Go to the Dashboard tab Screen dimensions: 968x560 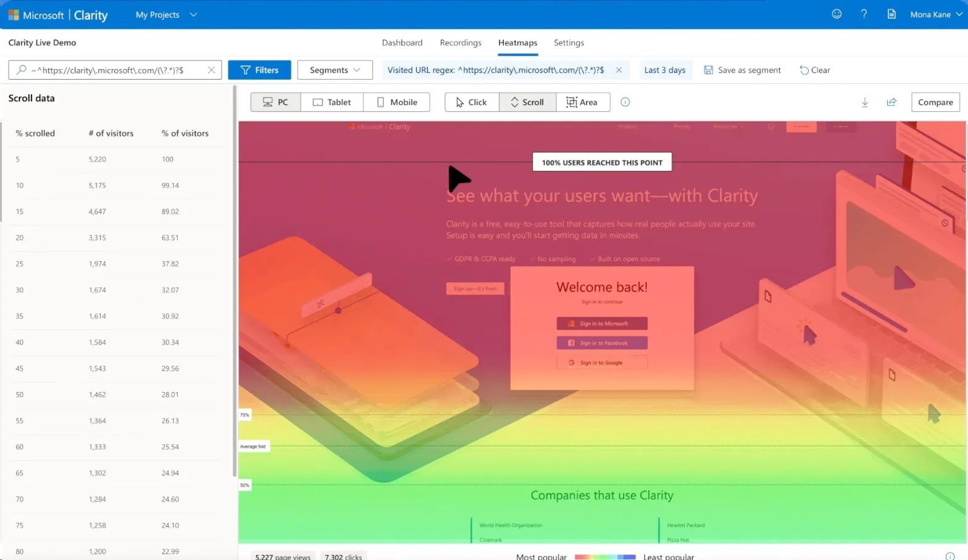pos(402,43)
